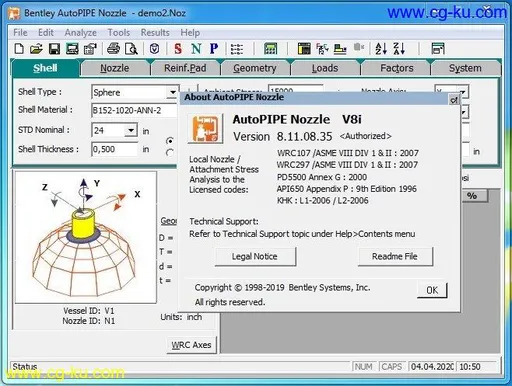512x386 pixels.
Task: Click 'KHK : L1-2006 / L2-2006' code line
Action: point(322,201)
